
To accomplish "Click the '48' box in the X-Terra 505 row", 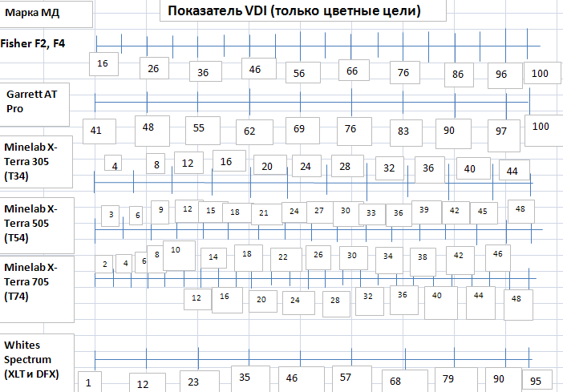I will pyautogui.click(x=521, y=212).
